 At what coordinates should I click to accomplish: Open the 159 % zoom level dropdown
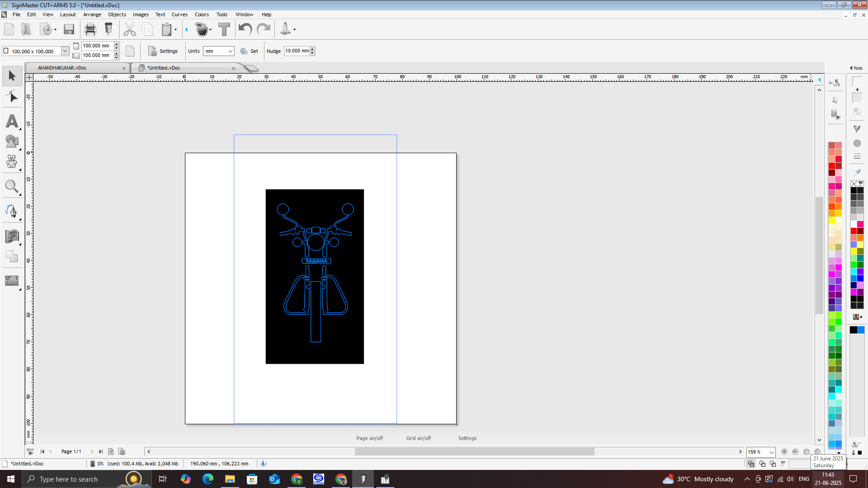pyautogui.click(x=771, y=452)
